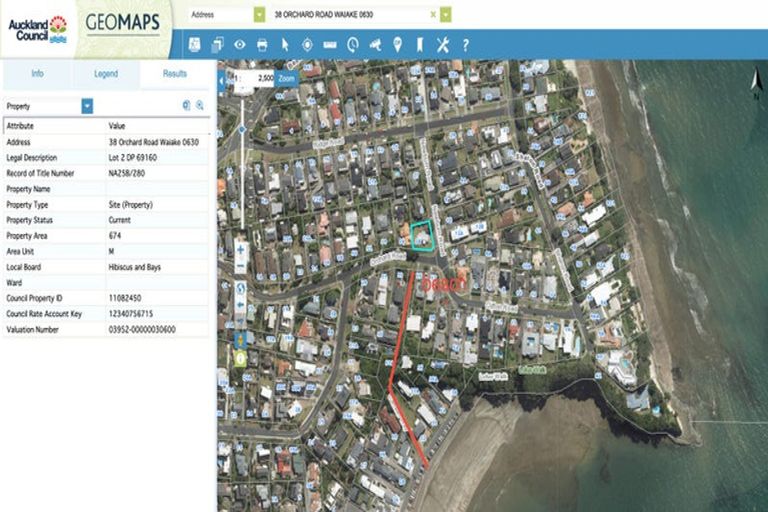
Task: Go to previous map extent arrow
Action: [240, 305]
